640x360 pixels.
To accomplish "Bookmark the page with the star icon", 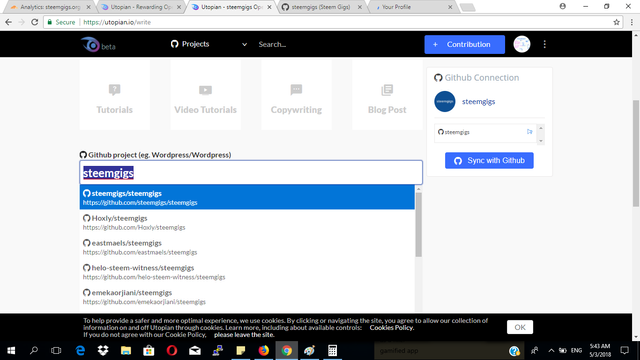I will pos(616,22).
